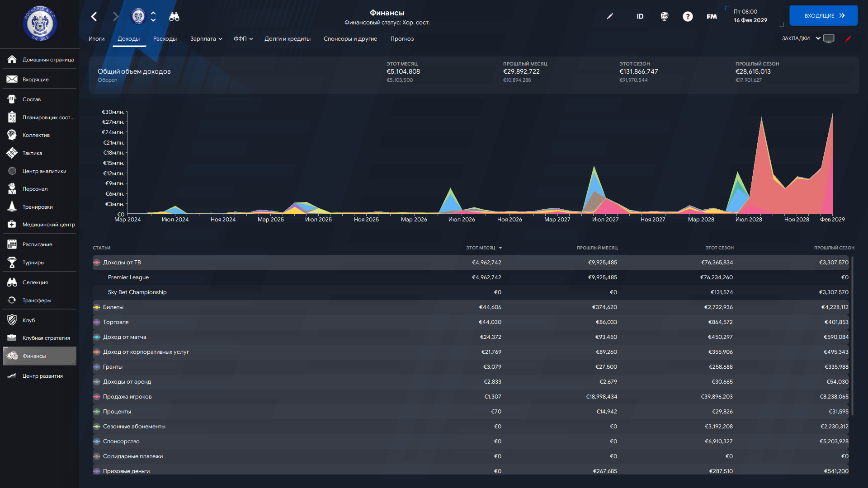Screen dimensions: 868x488
Task: Open Тактика from the sidebar
Action: point(32,153)
